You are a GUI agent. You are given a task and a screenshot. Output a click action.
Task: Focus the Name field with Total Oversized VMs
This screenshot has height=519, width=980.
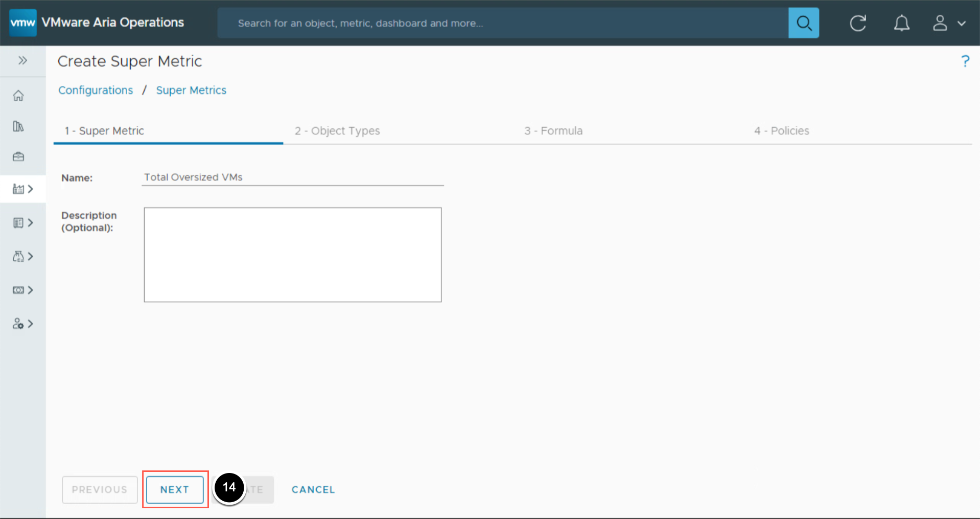tap(292, 177)
